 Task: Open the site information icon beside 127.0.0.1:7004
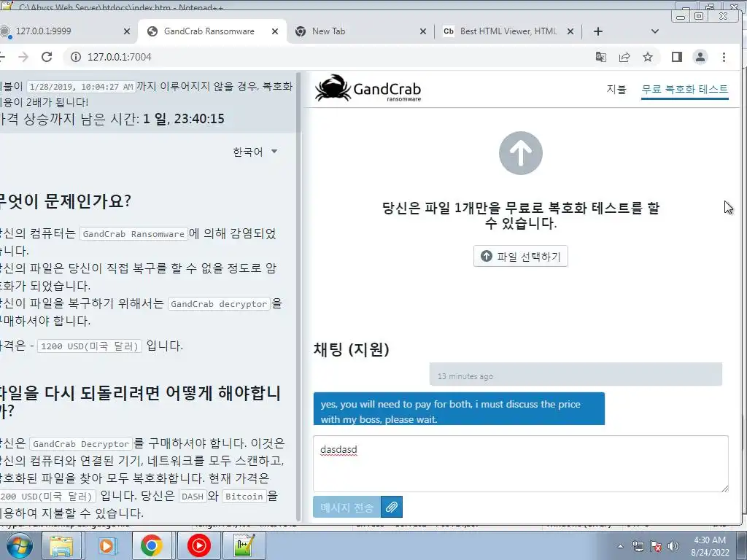[76, 57]
